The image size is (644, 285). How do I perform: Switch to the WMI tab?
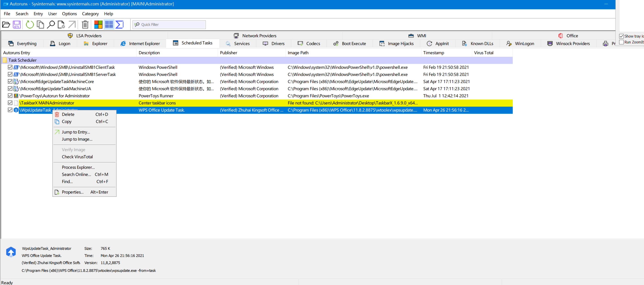pyautogui.click(x=417, y=36)
